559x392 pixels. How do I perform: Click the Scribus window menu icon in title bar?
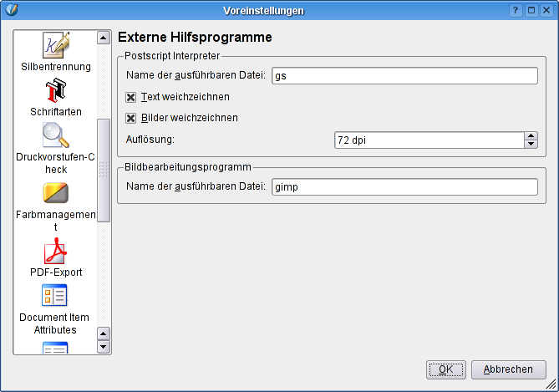pyautogui.click(x=10, y=10)
